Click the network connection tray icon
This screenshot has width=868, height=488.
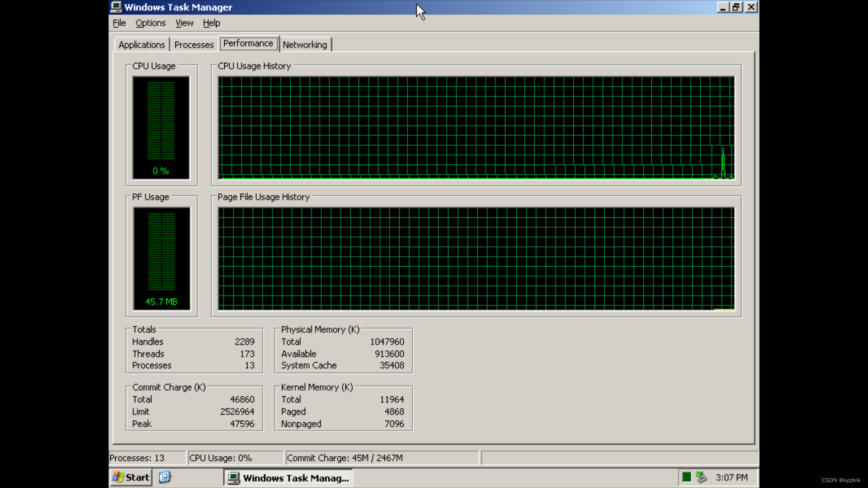701,477
